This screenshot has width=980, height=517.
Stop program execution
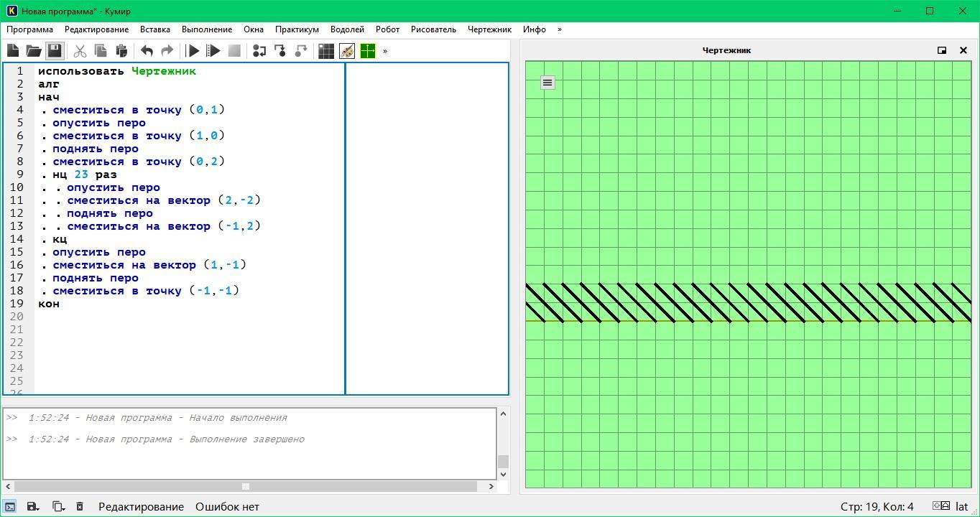point(234,51)
